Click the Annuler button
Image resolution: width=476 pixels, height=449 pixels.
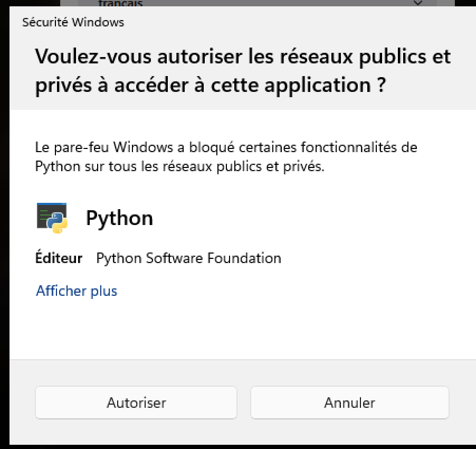[x=349, y=403]
